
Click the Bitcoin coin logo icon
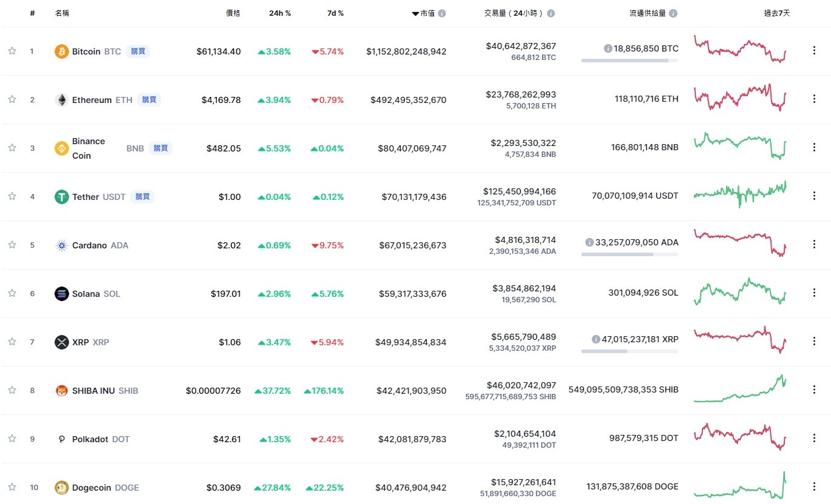(x=62, y=51)
